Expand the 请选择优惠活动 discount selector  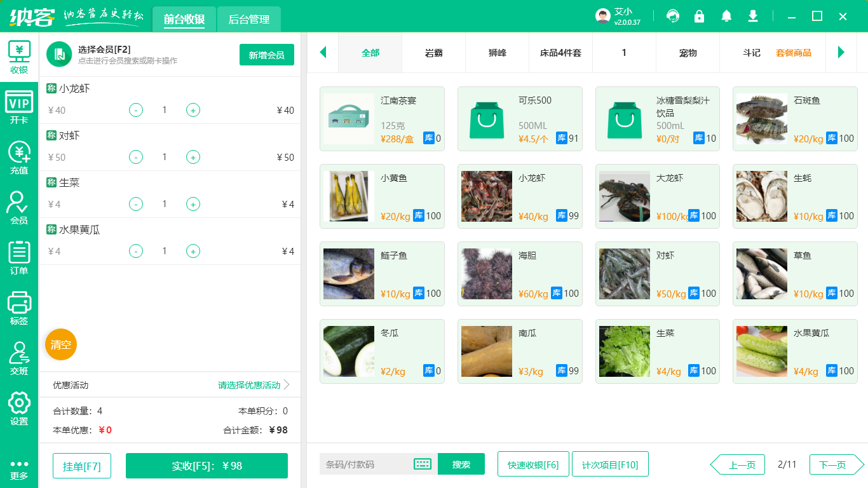248,384
